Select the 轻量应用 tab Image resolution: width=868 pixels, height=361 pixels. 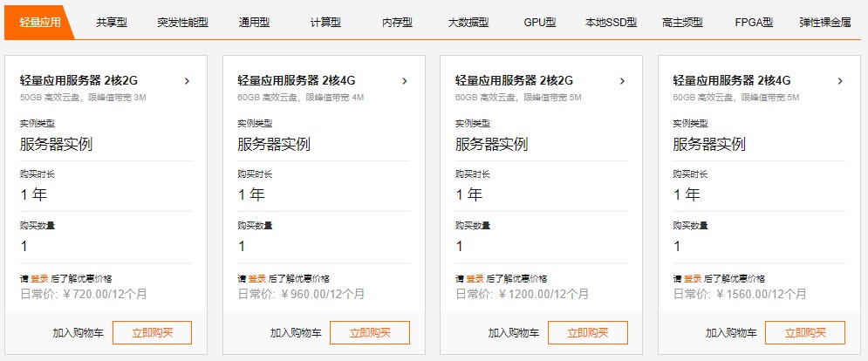click(39, 23)
